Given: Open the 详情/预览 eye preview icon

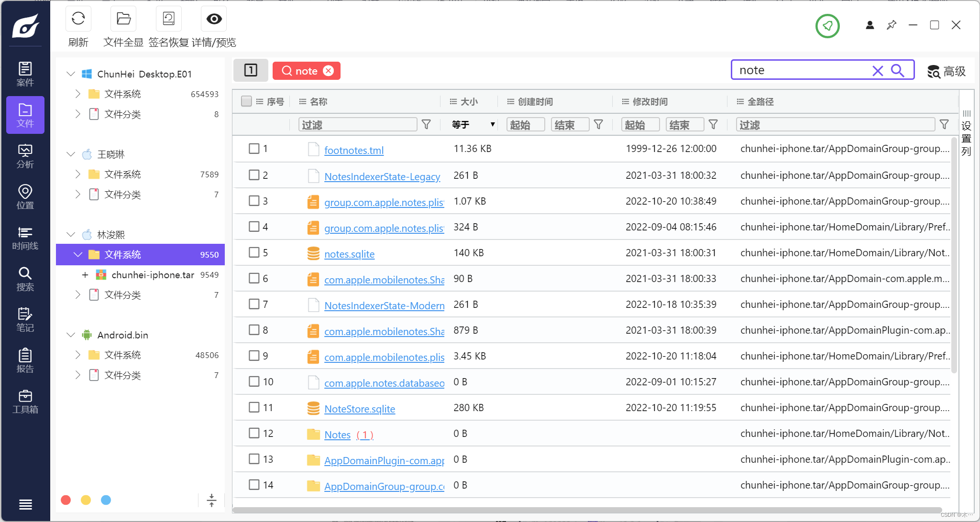Looking at the screenshot, I should (214, 19).
